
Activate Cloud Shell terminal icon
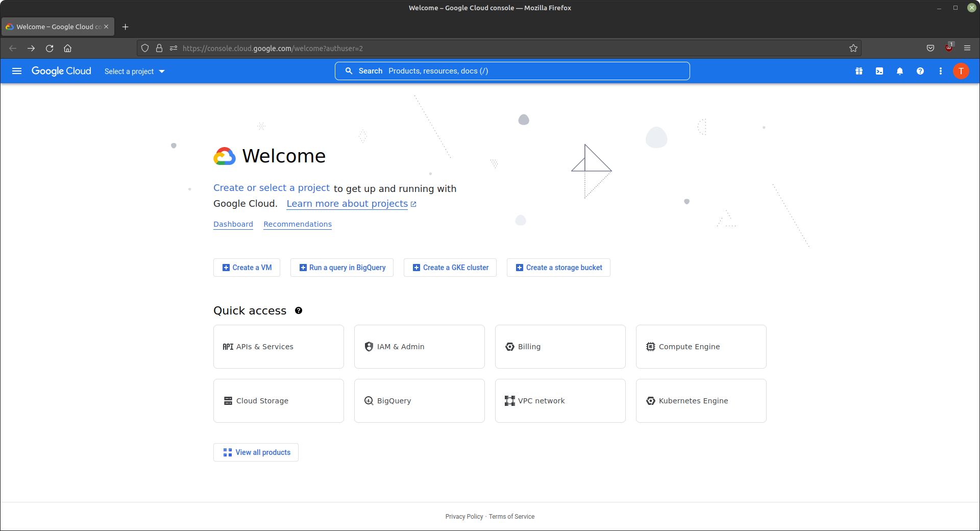point(879,71)
